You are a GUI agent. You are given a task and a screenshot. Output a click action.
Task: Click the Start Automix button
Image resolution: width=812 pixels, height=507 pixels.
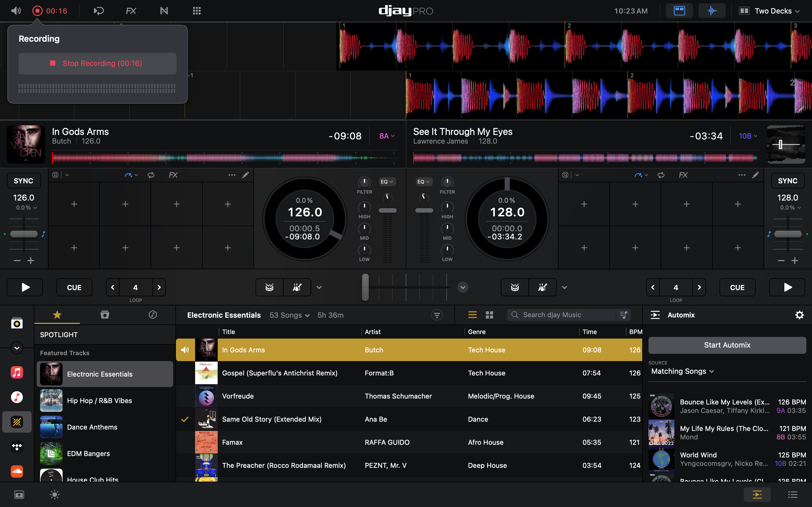[727, 345]
